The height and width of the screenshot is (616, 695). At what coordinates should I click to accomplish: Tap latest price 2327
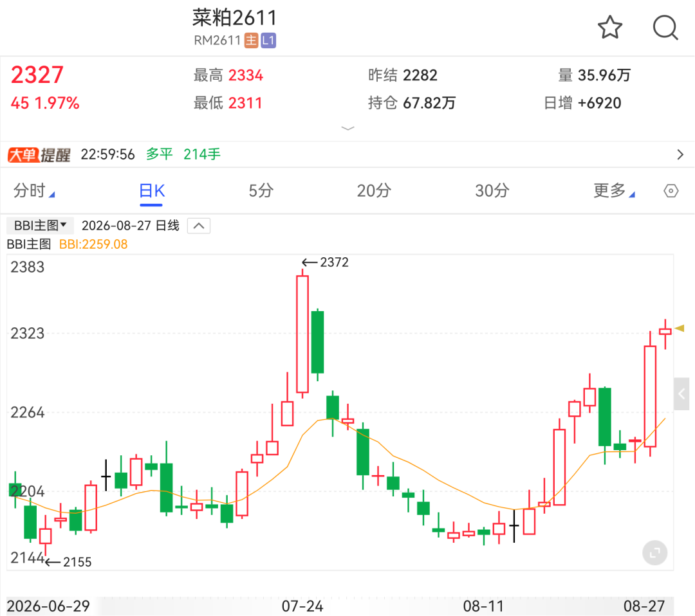pyautogui.click(x=37, y=75)
